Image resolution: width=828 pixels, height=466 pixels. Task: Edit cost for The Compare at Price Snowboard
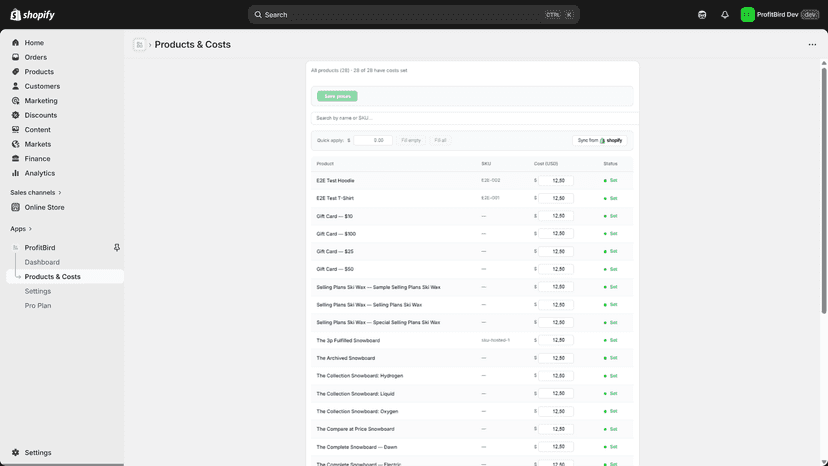point(556,429)
